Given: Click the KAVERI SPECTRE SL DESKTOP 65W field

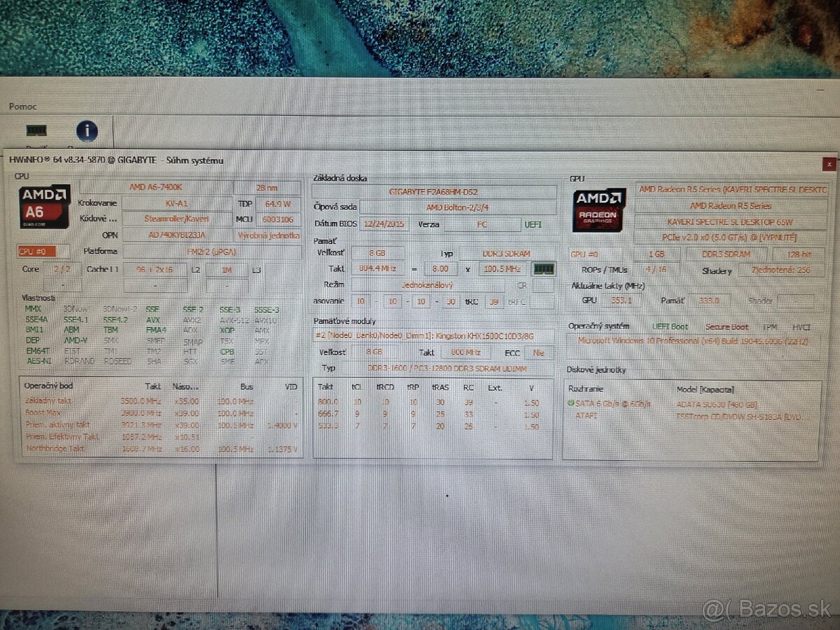Looking at the screenshot, I should [x=730, y=222].
